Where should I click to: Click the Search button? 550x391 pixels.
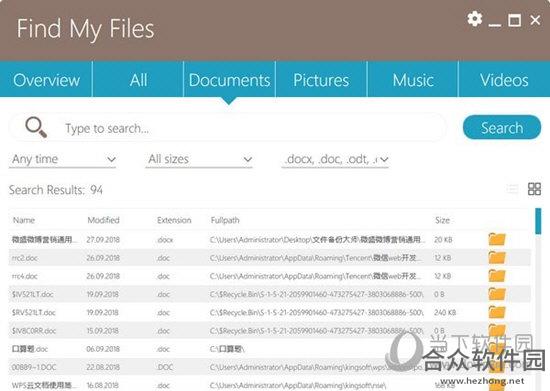pyautogui.click(x=502, y=127)
